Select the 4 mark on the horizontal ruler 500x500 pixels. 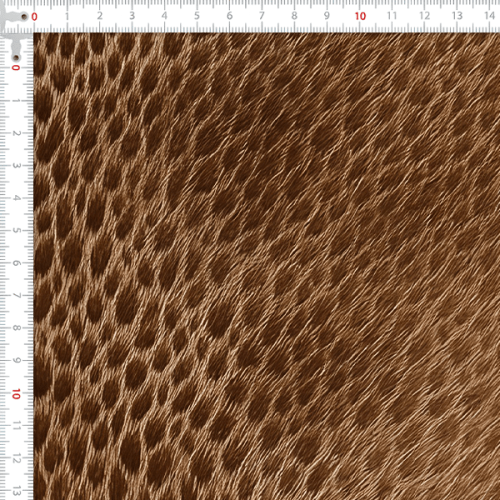coord(165,16)
